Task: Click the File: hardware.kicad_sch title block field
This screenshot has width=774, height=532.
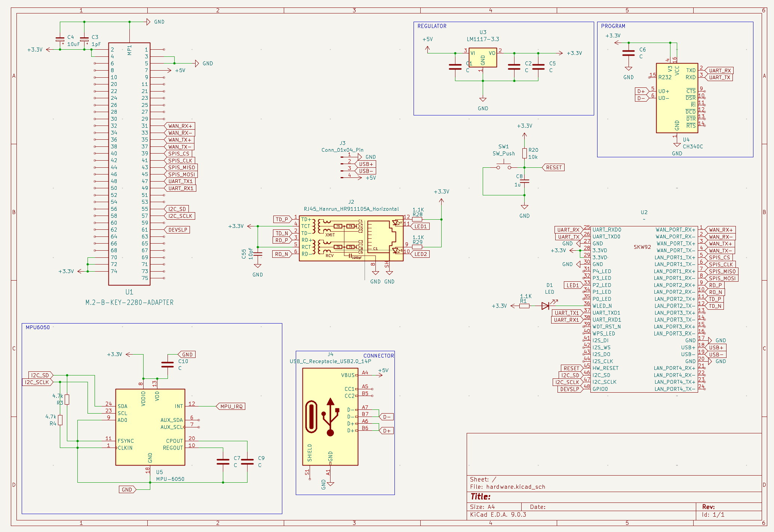Action: [x=507, y=487]
